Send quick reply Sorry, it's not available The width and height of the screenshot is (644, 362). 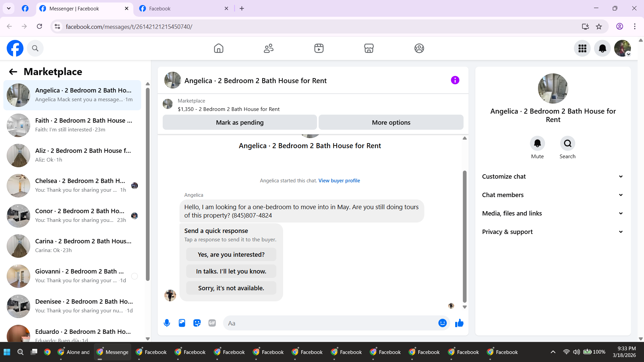pyautogui.click(x=231, y=288)
